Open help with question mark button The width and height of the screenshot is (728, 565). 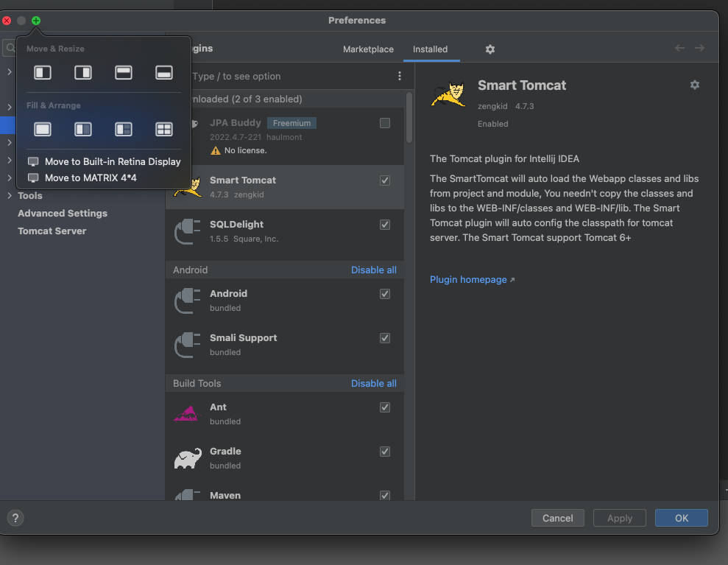pos(15,518)
